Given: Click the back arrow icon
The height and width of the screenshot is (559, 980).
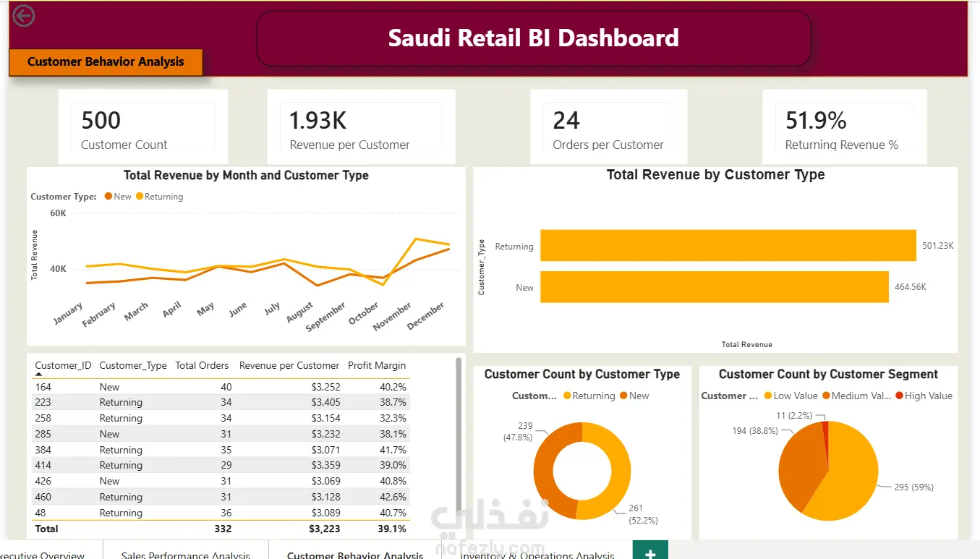Looking at the screenshot, I should tap(24, 16).
